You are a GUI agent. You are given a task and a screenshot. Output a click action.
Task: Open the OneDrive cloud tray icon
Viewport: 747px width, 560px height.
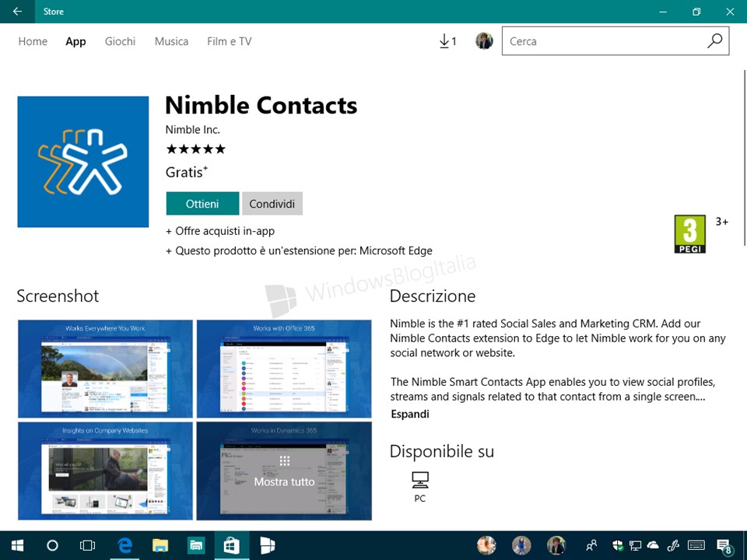[653, 544]
